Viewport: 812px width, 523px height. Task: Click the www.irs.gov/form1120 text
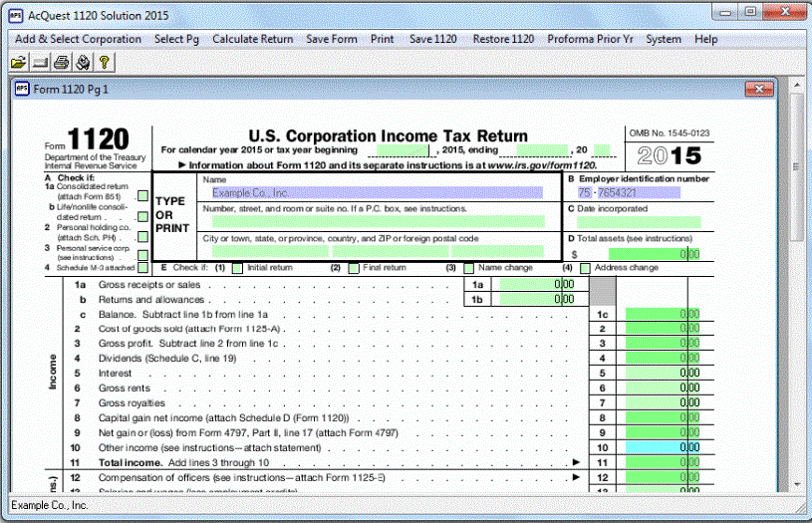(x=542, y=165)
